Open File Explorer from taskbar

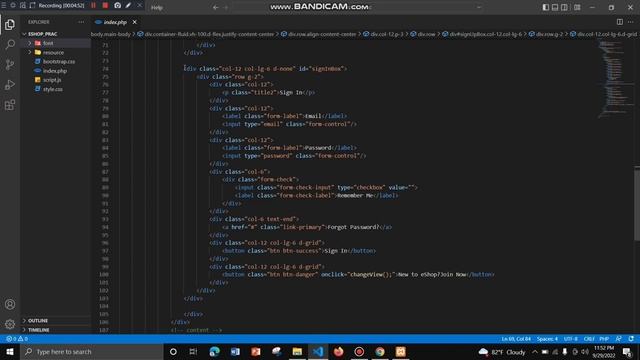(x=297, y=351)
